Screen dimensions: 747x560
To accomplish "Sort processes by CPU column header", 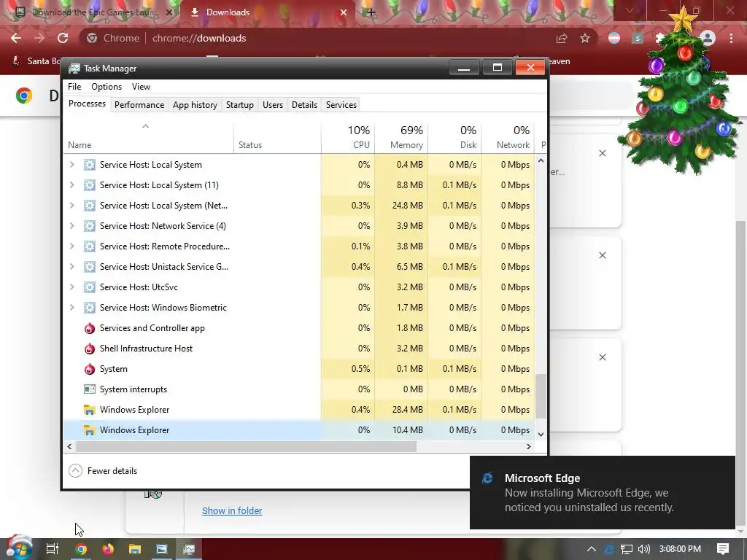I will coord(348,137).
